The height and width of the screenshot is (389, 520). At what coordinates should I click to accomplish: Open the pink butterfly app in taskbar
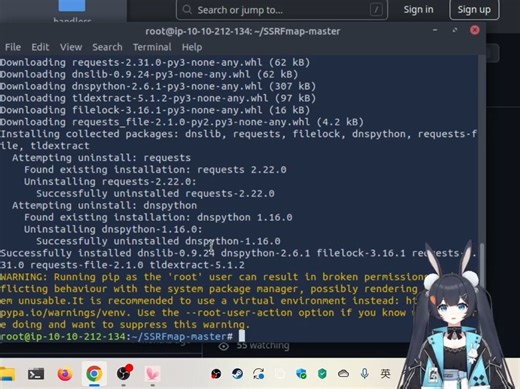153,374
